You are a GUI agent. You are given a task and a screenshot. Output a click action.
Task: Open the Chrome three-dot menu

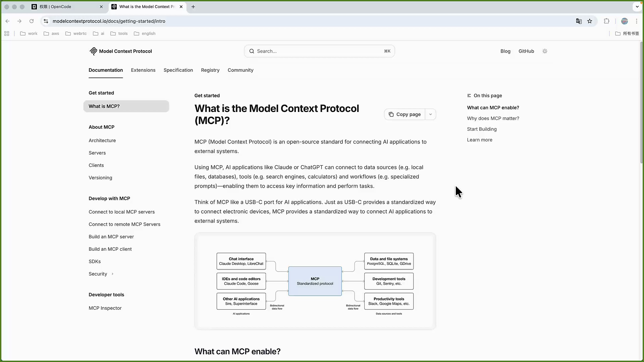click(637, 21)
